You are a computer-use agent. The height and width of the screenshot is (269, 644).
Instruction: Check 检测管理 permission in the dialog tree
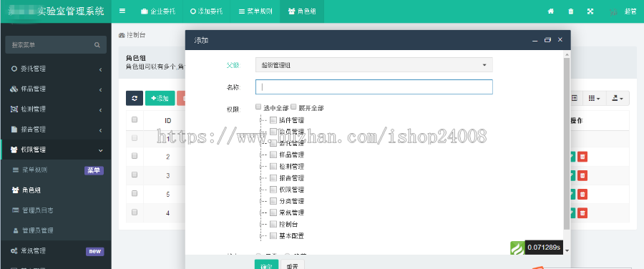(x=273, y=166)
